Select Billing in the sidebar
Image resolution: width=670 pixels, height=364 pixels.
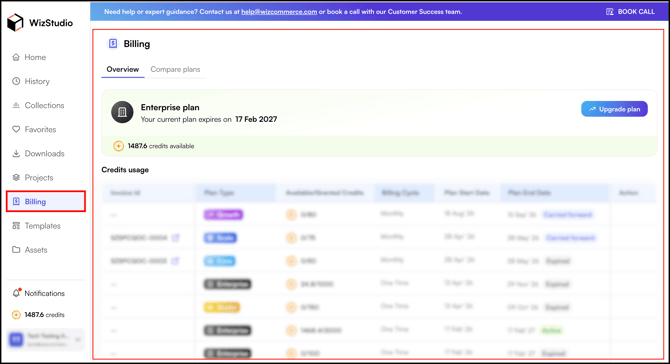(x=46, y=201)
